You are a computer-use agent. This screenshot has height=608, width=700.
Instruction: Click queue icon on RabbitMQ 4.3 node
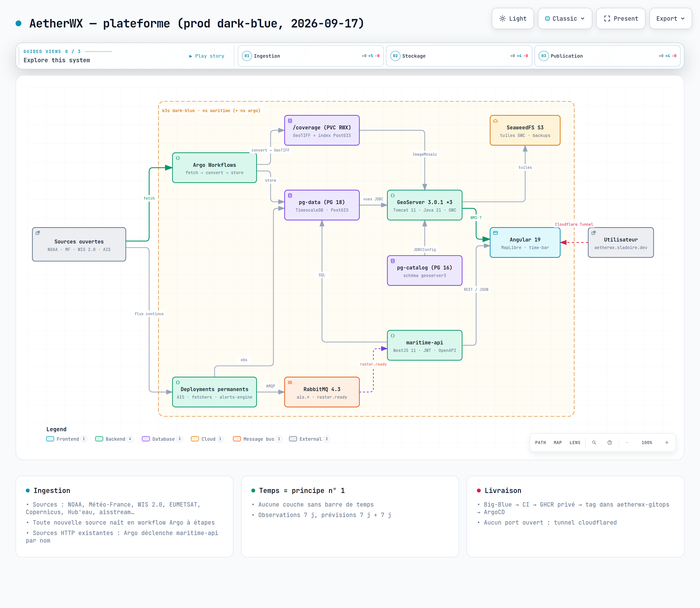(x=290, y=382)
